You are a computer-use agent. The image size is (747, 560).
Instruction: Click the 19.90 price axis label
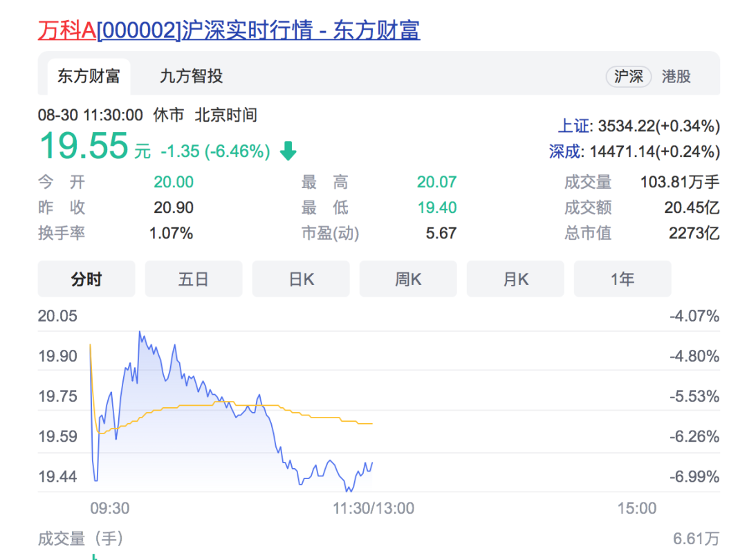(57, 356)
